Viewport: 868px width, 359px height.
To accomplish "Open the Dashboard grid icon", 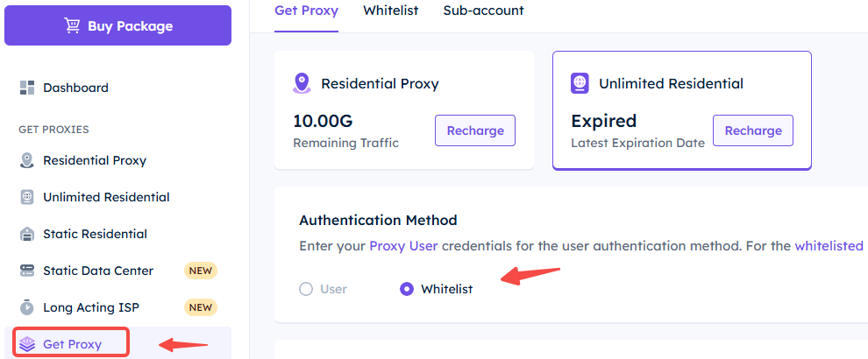I will (x=27, y=88).
